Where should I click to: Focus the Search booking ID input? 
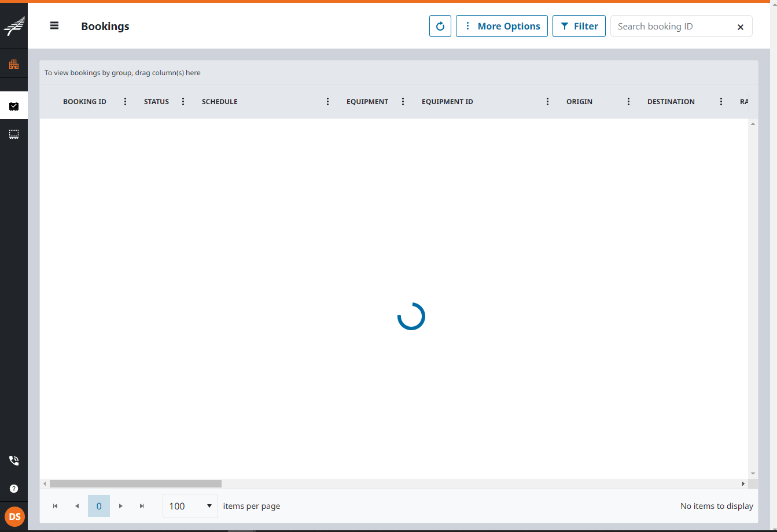click(x=671, y=27)
